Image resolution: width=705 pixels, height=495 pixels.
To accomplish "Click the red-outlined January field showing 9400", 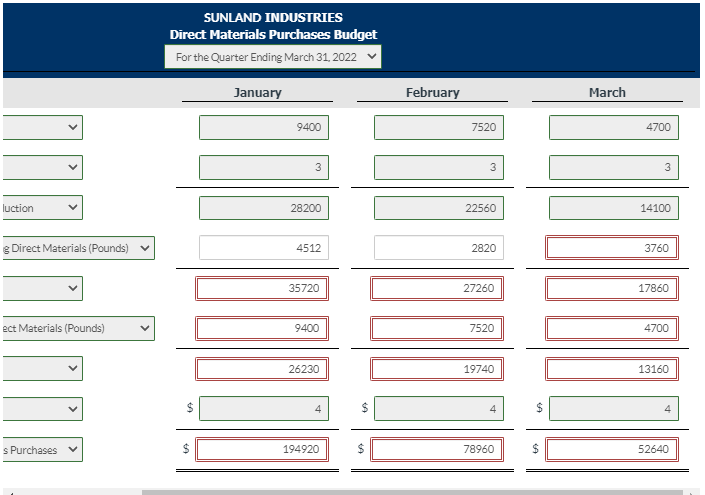I will click(262, 328).
